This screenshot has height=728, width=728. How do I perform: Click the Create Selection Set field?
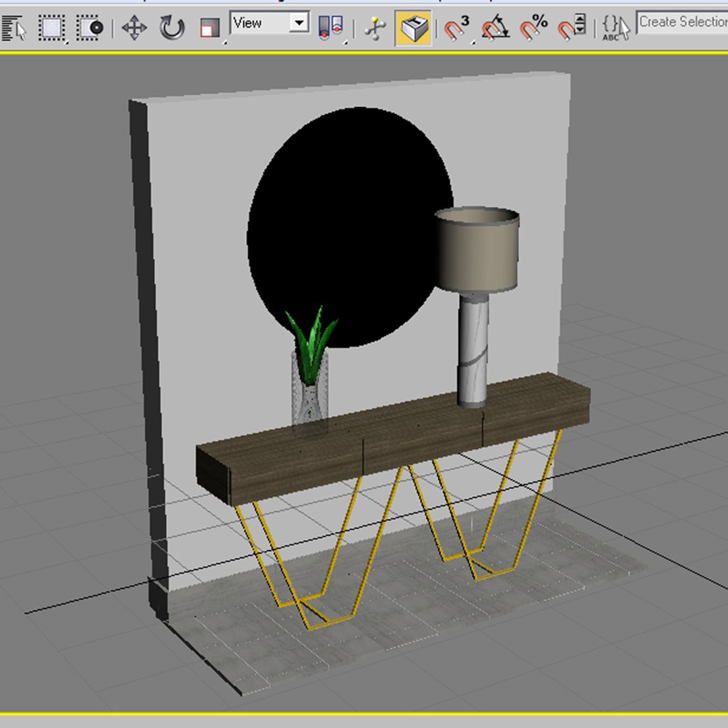[x=682, y=22]
